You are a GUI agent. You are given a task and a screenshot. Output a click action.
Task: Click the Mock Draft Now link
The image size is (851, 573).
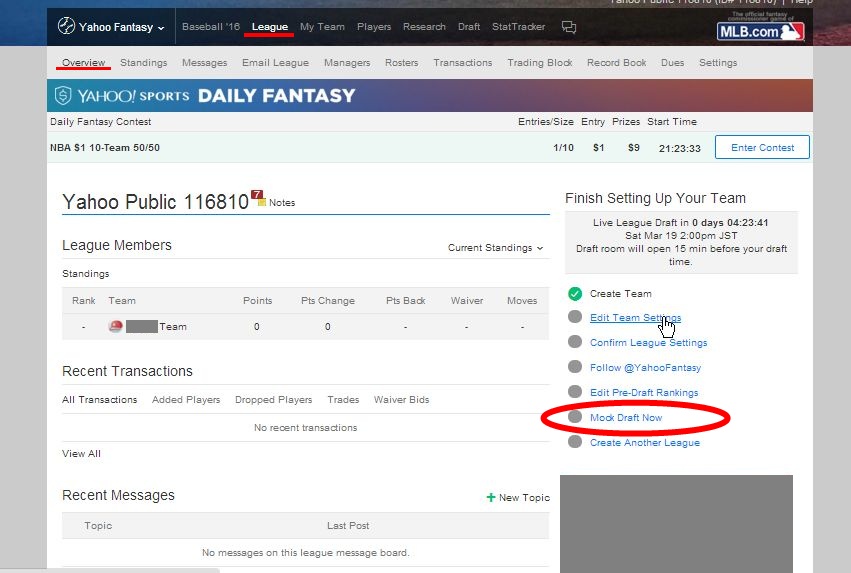[x=626, y=417]
